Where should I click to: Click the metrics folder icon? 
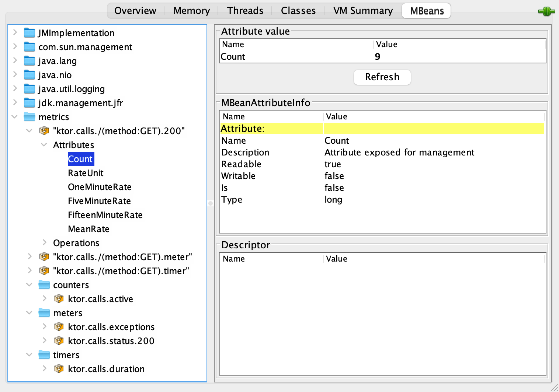29,116
